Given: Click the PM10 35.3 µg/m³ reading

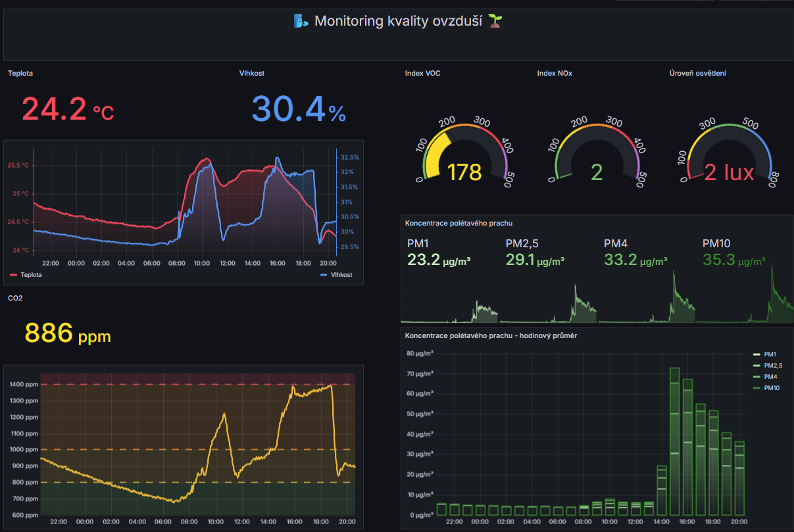Looking at the screenshot, I should pyautogui.click(x=733, y=260).
